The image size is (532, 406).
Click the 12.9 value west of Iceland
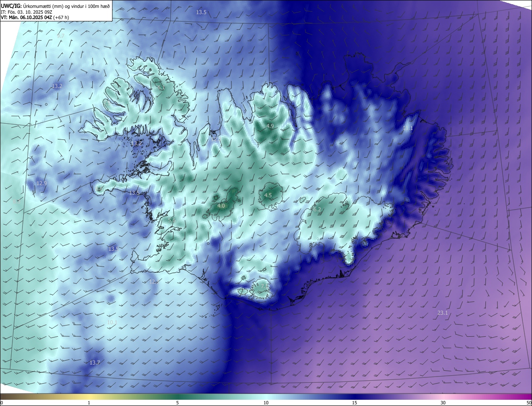(42, 183)
